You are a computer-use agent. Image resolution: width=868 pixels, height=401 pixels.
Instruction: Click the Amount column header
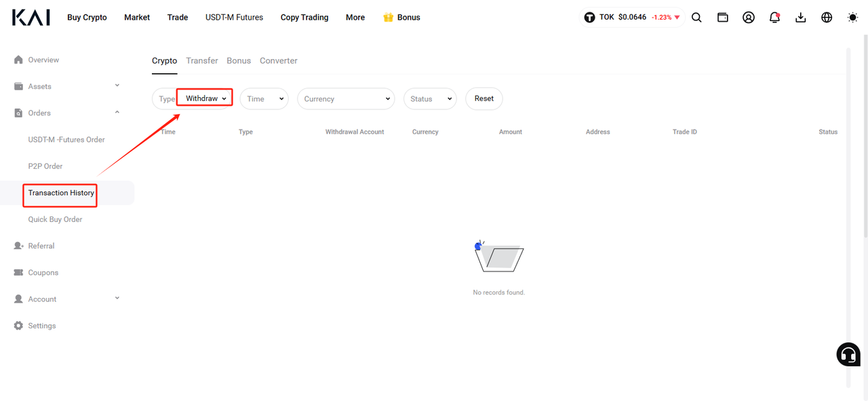tap(511, 132)
